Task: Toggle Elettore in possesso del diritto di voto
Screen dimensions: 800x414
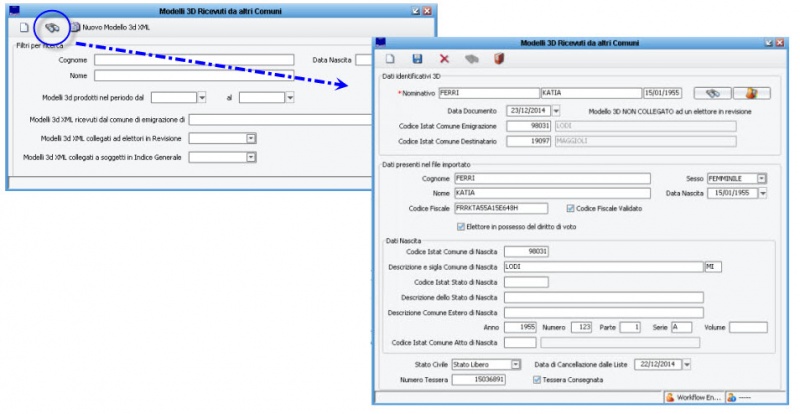Action: [461, 226]
